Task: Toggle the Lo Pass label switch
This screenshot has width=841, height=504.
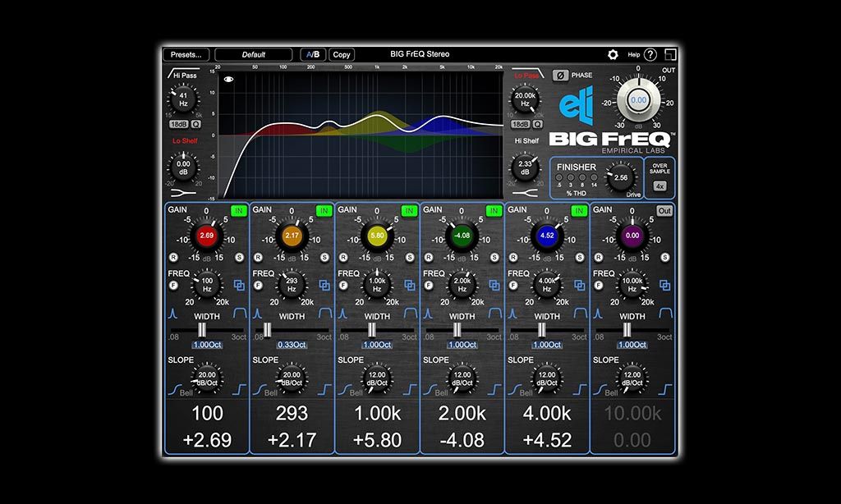Action: click(527, 74)
